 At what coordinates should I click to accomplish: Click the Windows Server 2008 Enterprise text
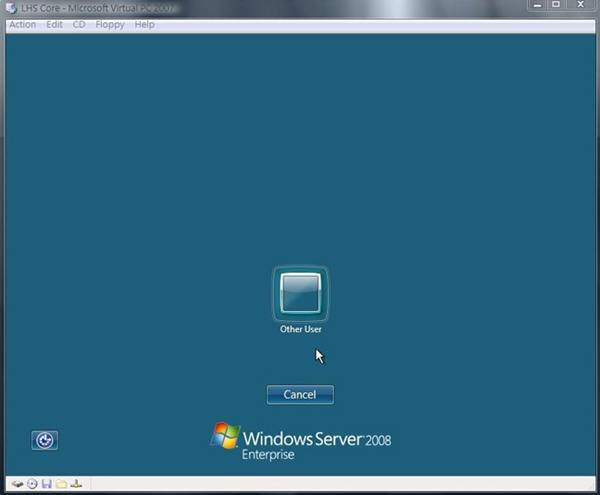click(310, 443)
